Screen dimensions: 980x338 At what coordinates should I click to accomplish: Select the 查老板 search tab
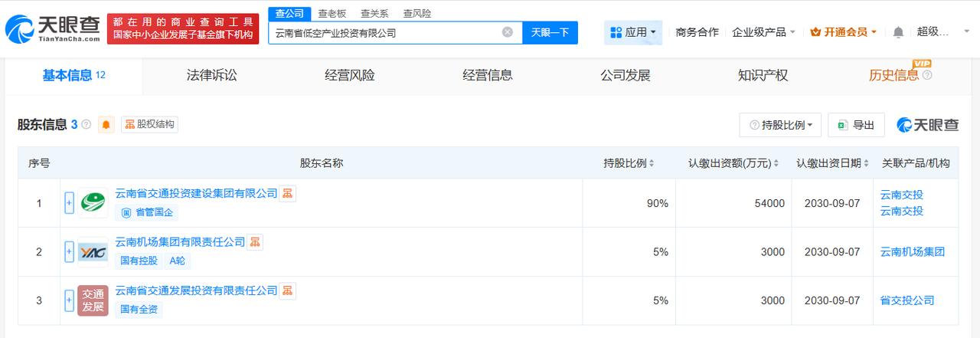pos(332,14)
